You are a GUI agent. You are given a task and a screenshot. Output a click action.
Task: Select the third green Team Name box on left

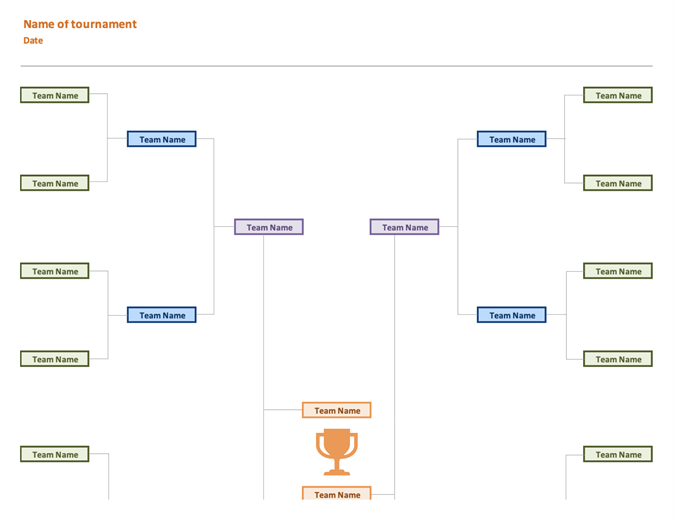(x=55, y=271)
